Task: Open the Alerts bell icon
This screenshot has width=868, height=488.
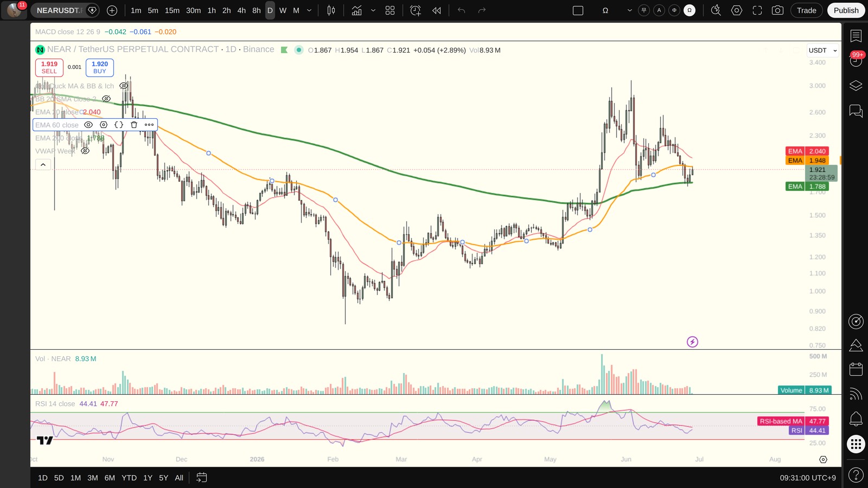Action: pos(856,419)
